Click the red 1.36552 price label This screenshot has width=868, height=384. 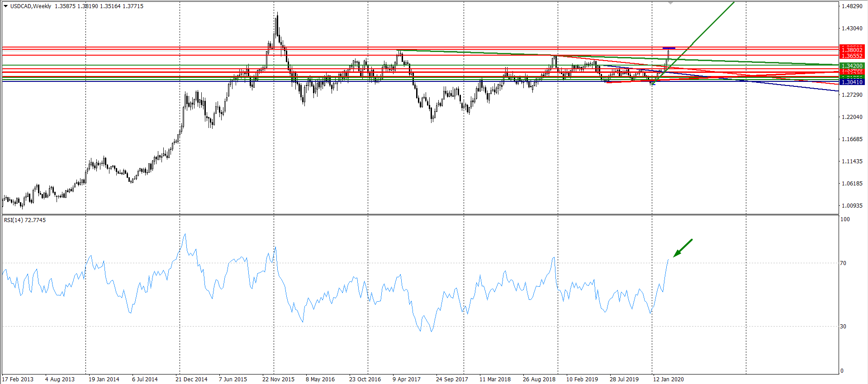852,56
